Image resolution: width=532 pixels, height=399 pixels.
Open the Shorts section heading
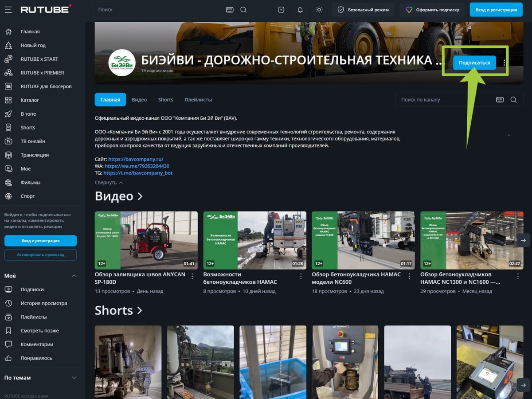coord(118,310)
